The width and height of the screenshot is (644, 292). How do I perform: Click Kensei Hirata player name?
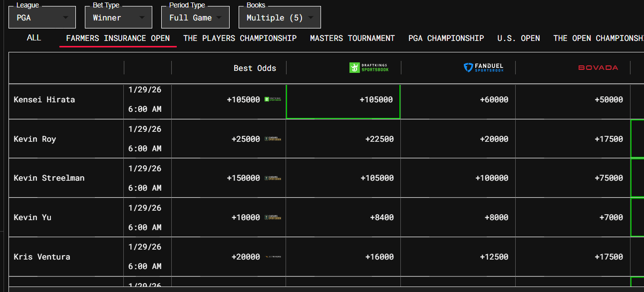tap(44, 99)
